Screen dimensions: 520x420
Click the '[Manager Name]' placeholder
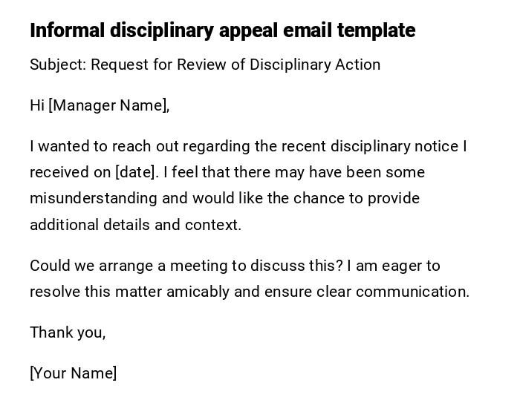coord(108,105)
